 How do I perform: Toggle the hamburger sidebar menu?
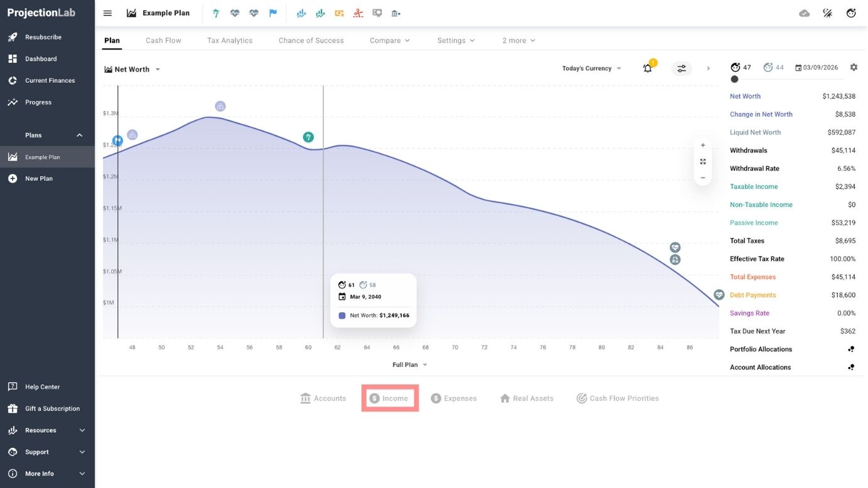pyautogui.click(x=107, y=13)
